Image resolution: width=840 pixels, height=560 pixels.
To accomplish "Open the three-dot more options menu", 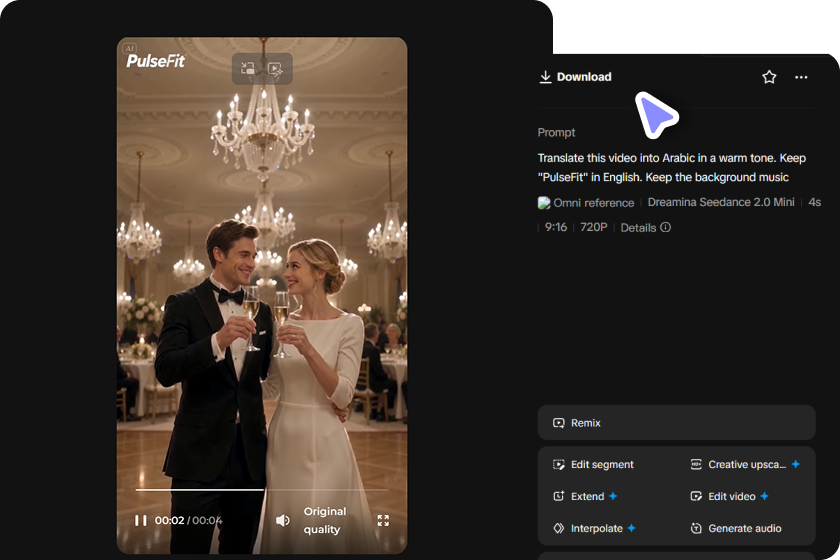I will (801, 77).
